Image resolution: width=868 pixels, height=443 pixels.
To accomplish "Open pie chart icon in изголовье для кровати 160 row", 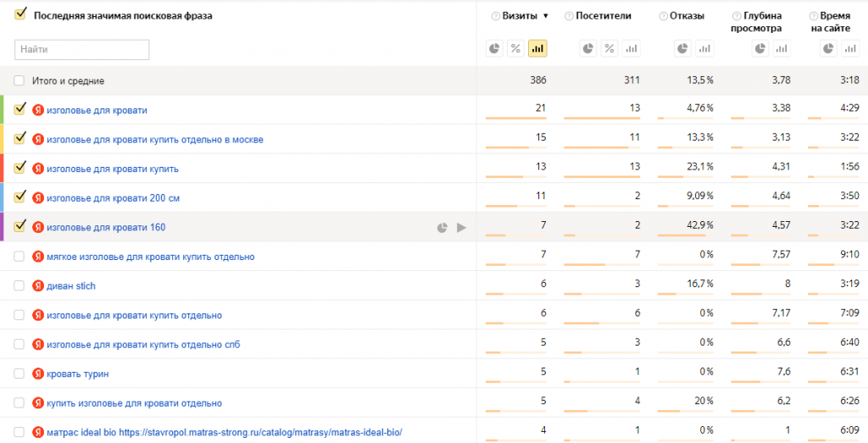I will [442, 227].
